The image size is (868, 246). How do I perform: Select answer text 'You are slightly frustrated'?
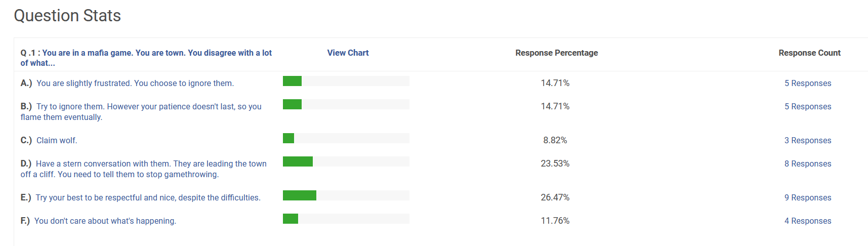point(135,83)
